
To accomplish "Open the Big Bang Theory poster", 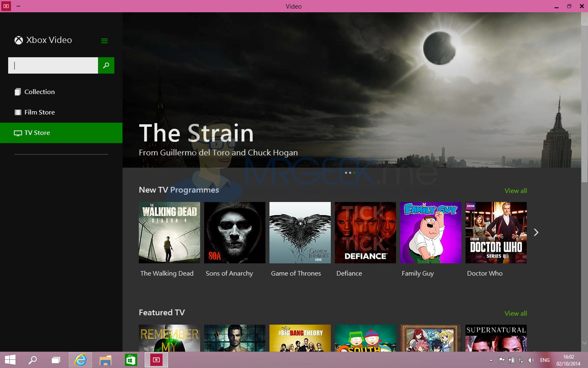I will [300, 338].
